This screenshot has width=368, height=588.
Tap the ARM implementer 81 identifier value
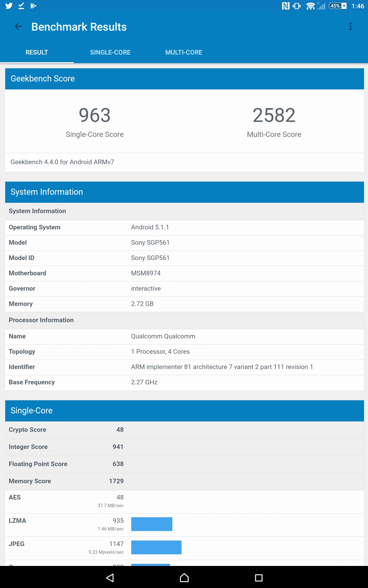point(222,367)
